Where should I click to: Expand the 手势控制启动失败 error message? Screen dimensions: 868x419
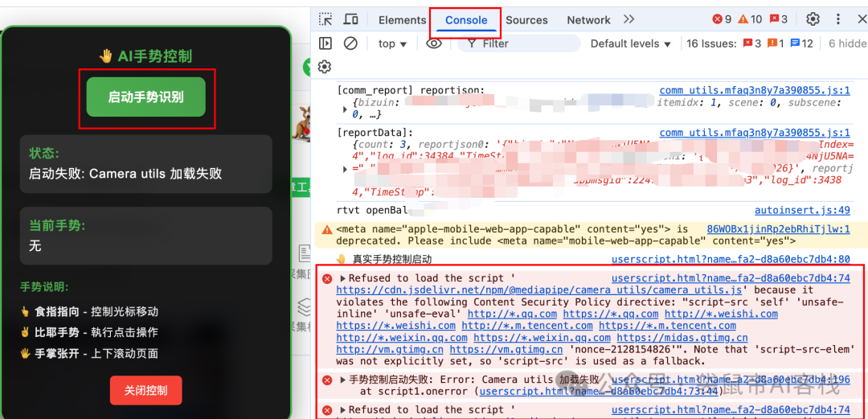click(x=344, y=380)
